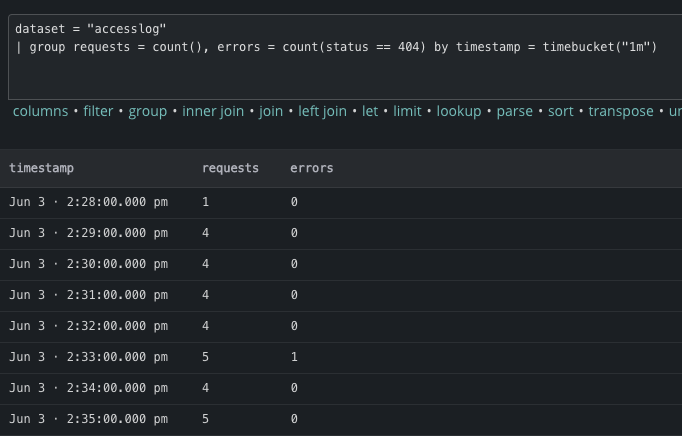Select the Jun 3 2:34:00.000 pm timestamp cell

(x=89, y=388)
